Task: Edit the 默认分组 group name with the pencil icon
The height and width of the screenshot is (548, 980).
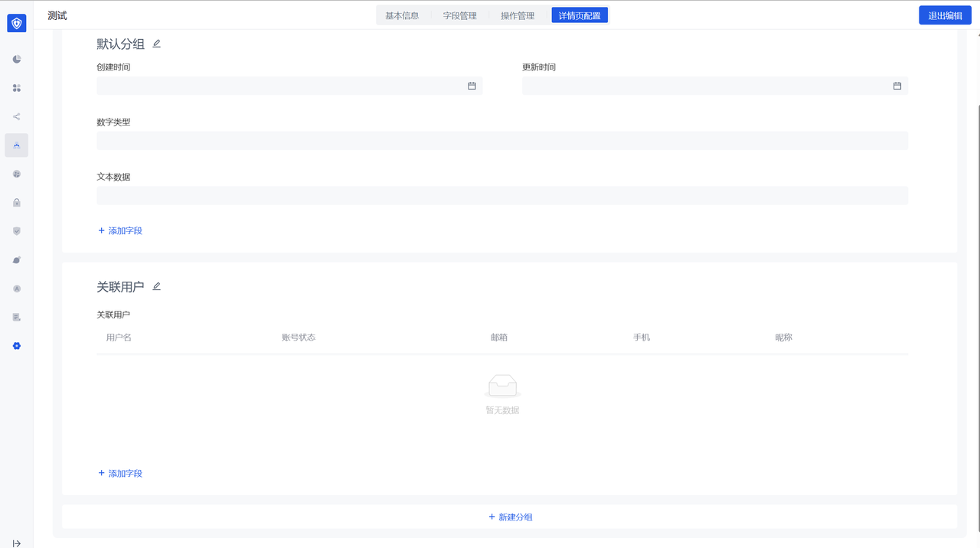Action: tap(157, 44)
